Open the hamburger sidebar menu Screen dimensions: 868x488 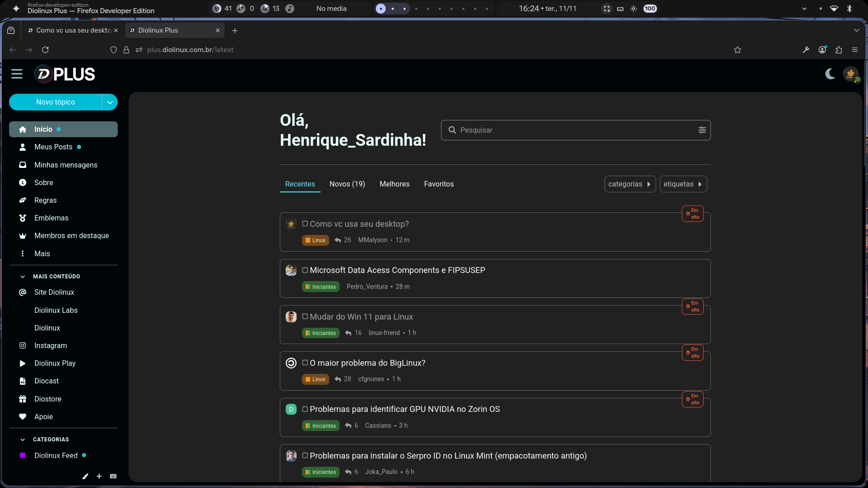17,74
